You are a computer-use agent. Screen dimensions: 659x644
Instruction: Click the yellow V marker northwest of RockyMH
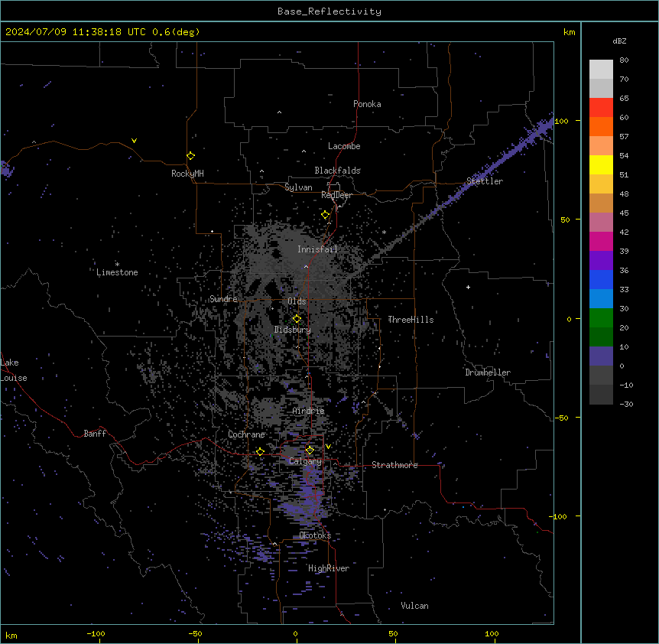pos(134,141)
